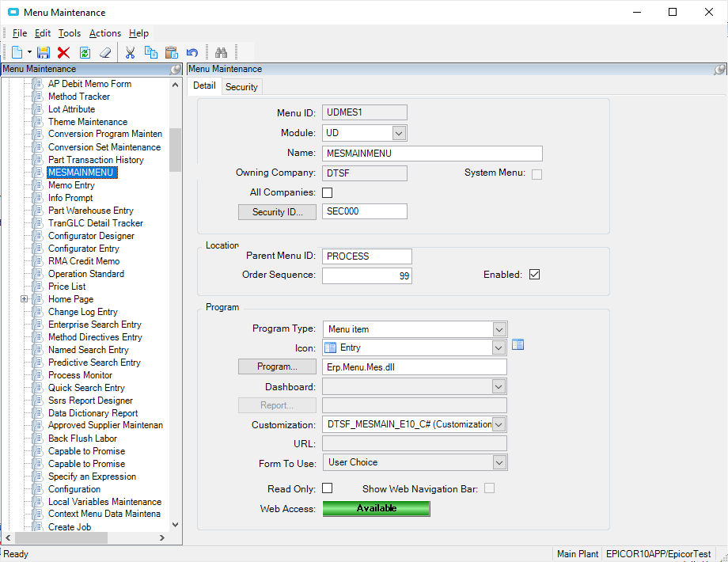Viewport: 728px width, 562px height.
Task: Expand the Home Page tree node
Action: (x=25, y=299)
